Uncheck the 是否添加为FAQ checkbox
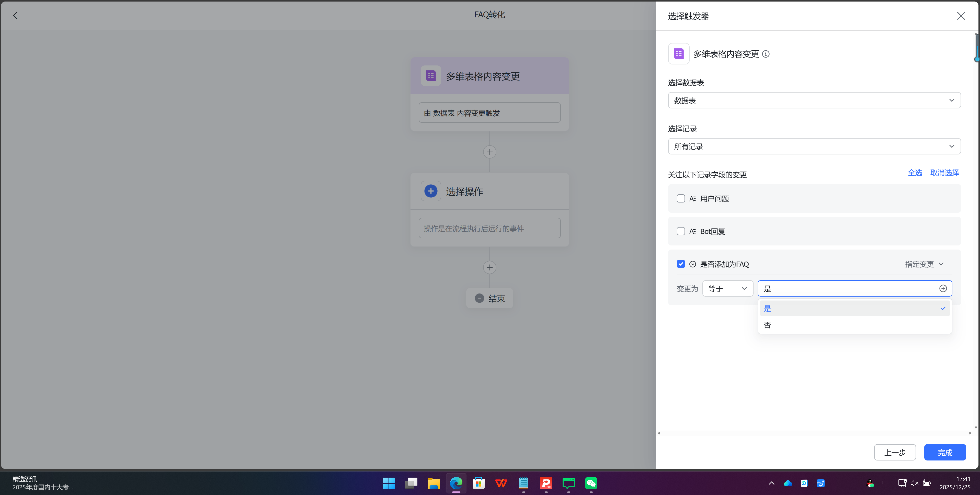This screenshot has height=495, width=980. pyautogui.click(x=681, y=264)
